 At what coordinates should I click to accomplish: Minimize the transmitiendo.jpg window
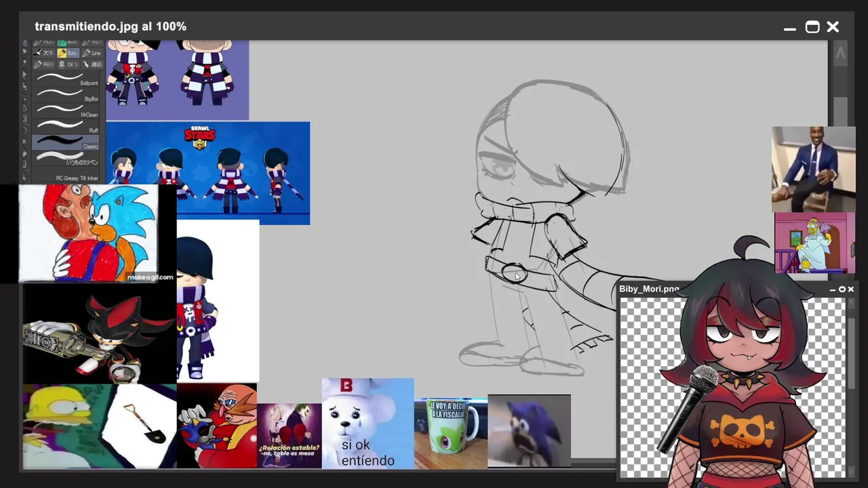click(790, 28)
